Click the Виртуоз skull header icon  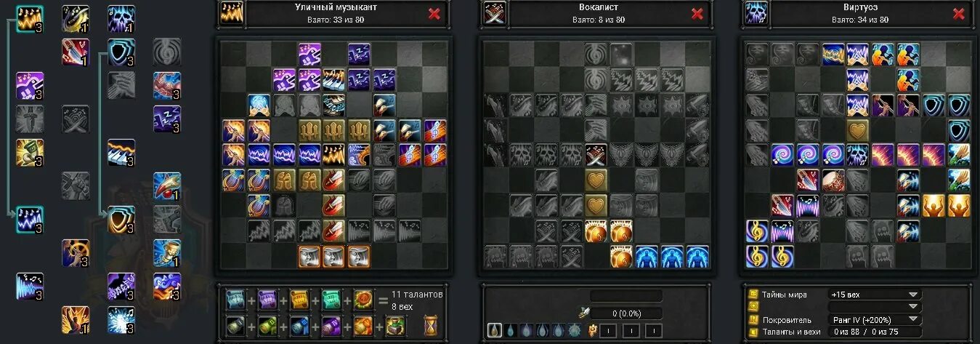[756, 13]
